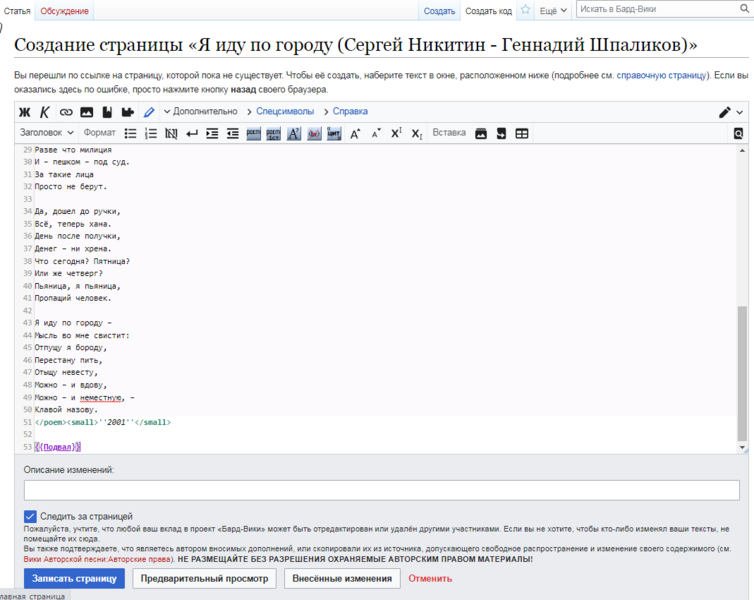Insert a line break
This screenshot has height=600, width=754.
pyautogui.click(x=192, y=133)
